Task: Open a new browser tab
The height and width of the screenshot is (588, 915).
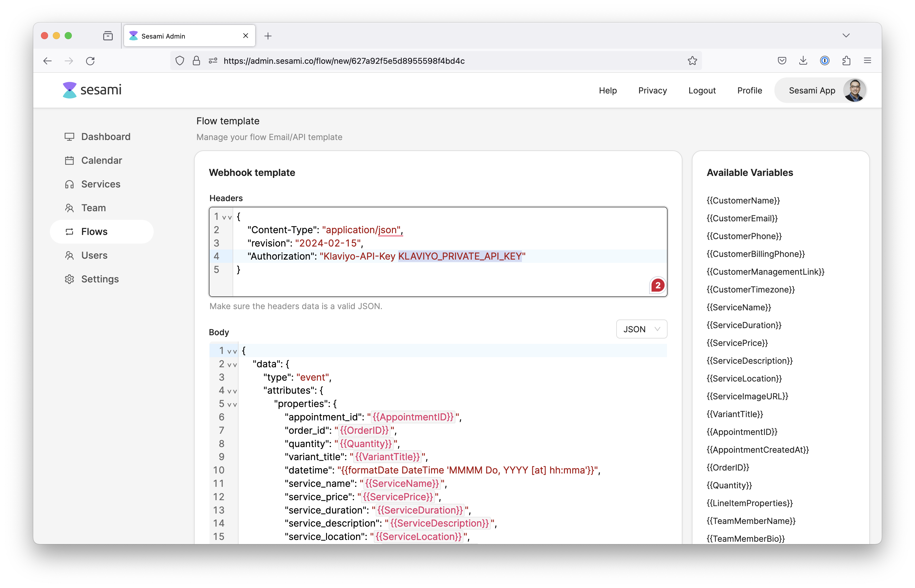Action: coord(268,36)
